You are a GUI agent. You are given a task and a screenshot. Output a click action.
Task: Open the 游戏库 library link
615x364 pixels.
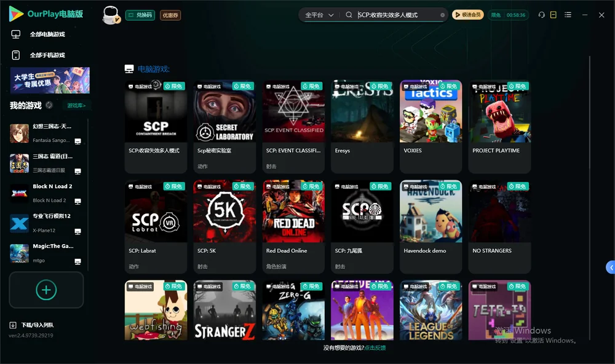point(76,106)
